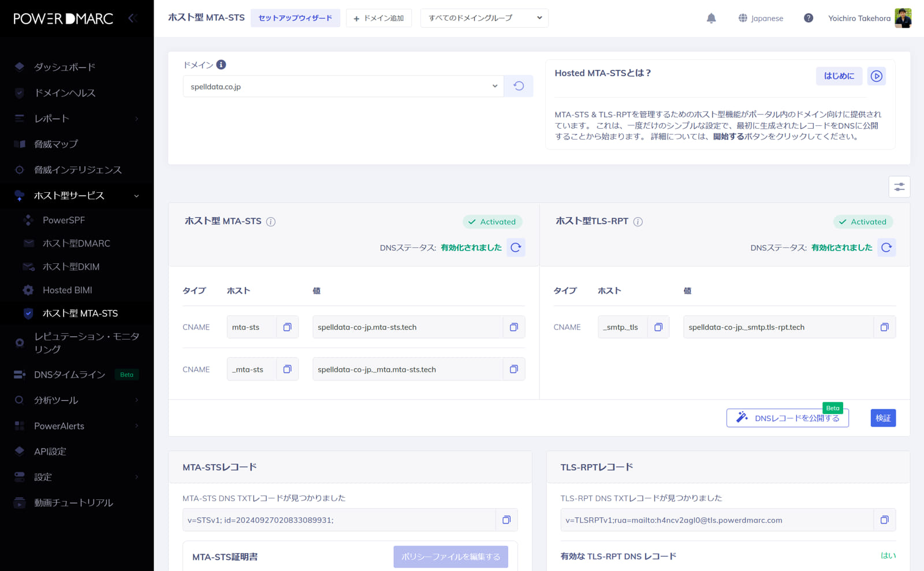Click the PowerDMARC logo

pyautogui.click(x=63, y=18)
